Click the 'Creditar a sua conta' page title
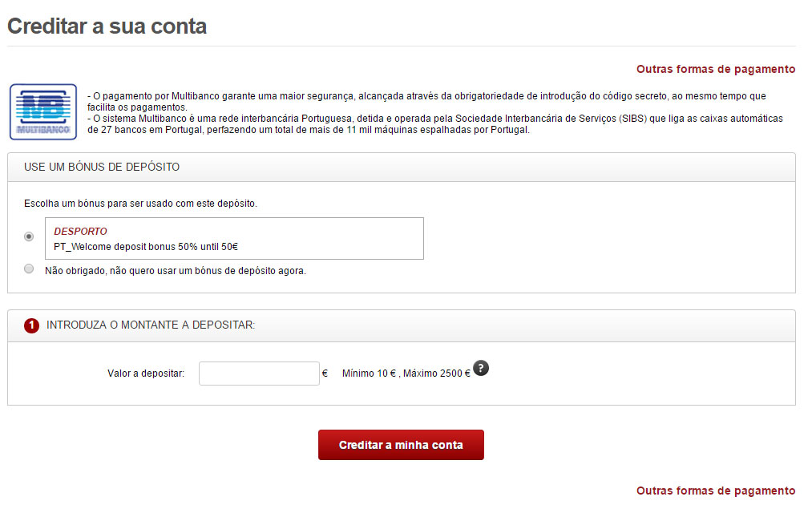 coord(107,26)
